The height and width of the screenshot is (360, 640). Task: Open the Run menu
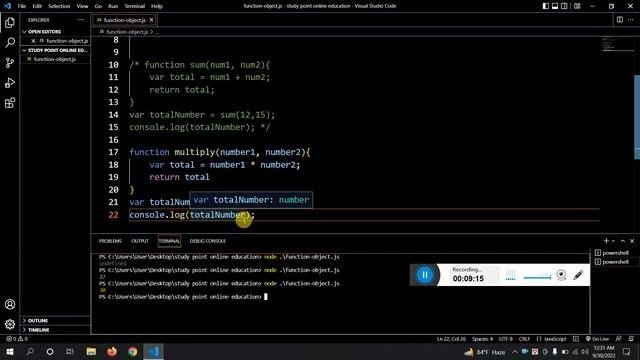pos(113,6)
